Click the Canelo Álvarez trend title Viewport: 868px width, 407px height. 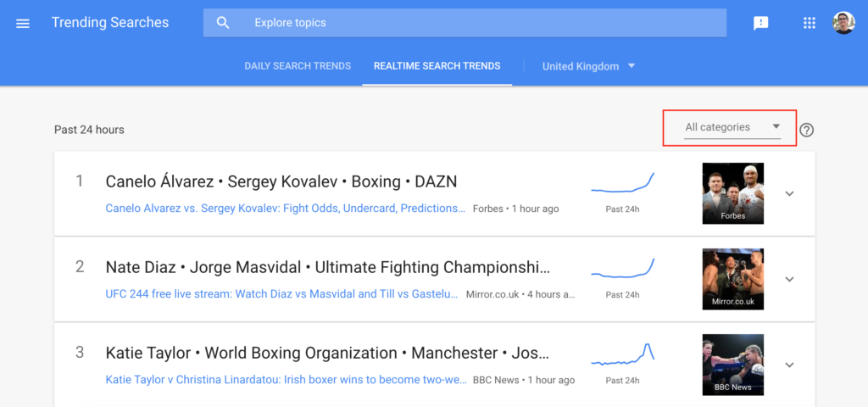tap(281, 181)
